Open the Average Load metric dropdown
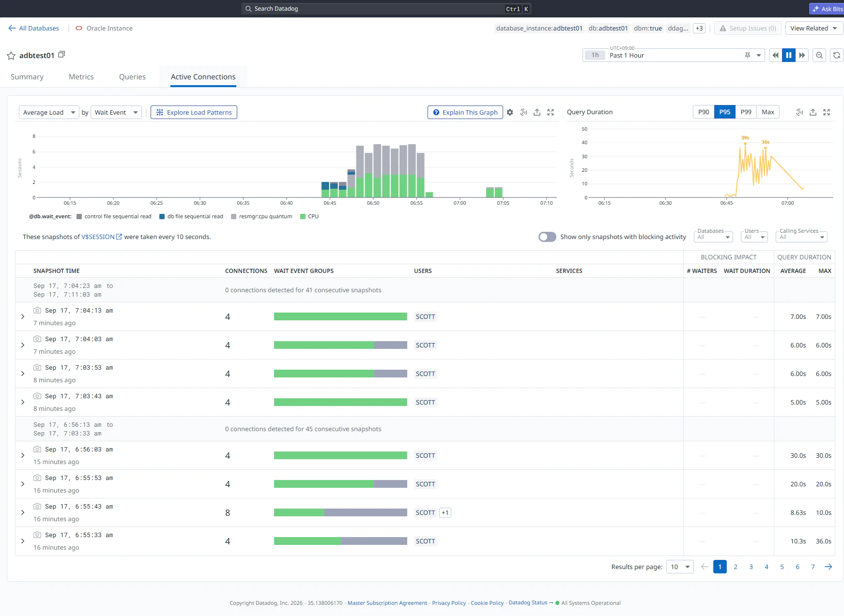This screenshot has height=616, width=844. [x=49, y=112]
